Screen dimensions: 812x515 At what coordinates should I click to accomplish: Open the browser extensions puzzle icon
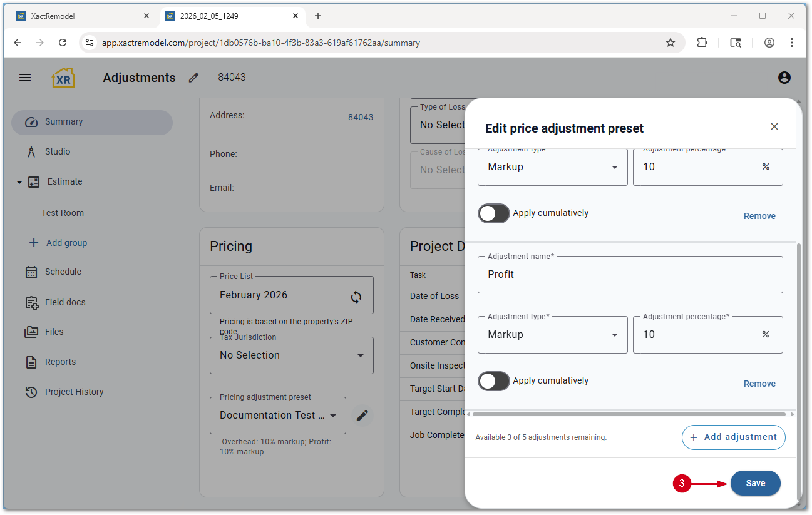702,43
